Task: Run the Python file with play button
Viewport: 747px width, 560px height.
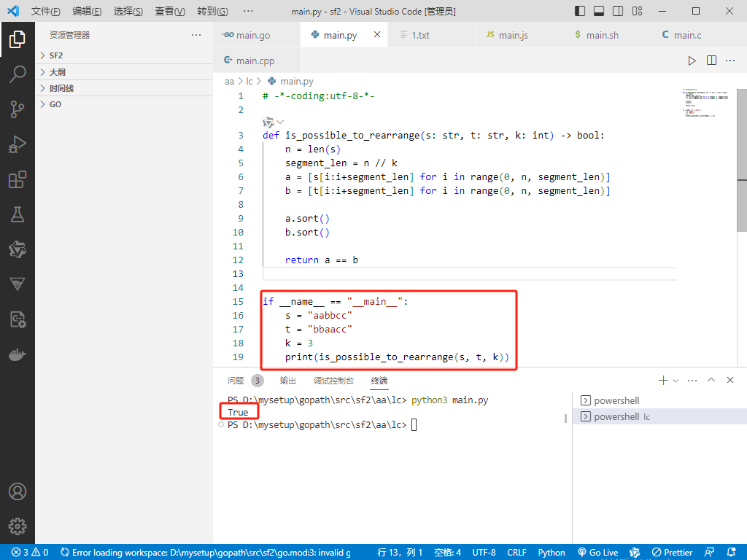Action: pyautogui.click(x=692, y=61)
